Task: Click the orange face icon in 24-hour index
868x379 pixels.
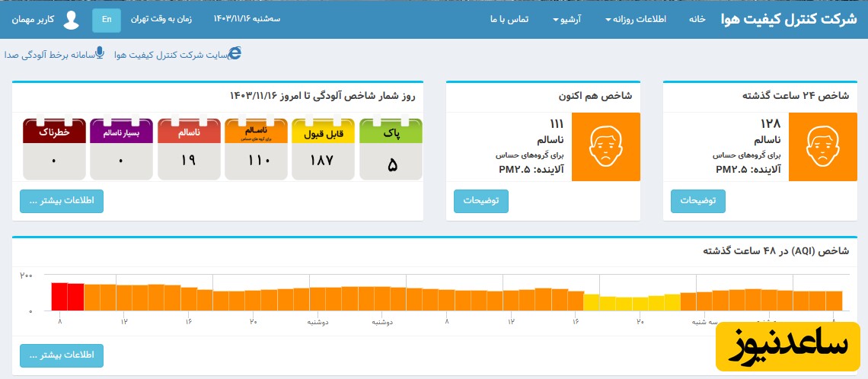Action: tap(822, 147)
